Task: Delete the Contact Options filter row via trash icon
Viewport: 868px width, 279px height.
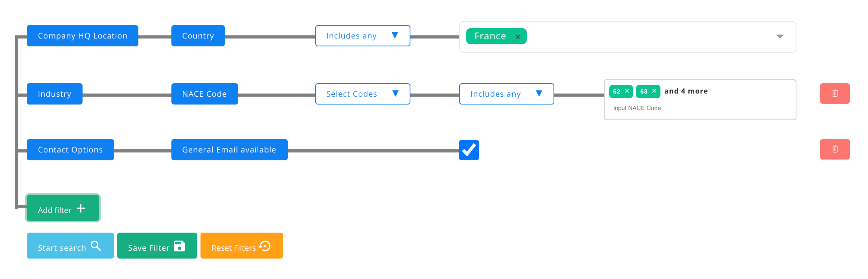Action: pos(835,149)
